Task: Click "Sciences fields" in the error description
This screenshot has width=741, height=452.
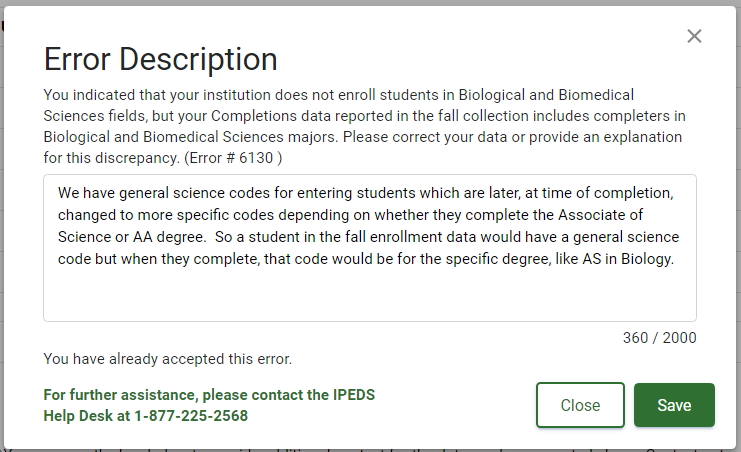Action: tap(92, 116)
